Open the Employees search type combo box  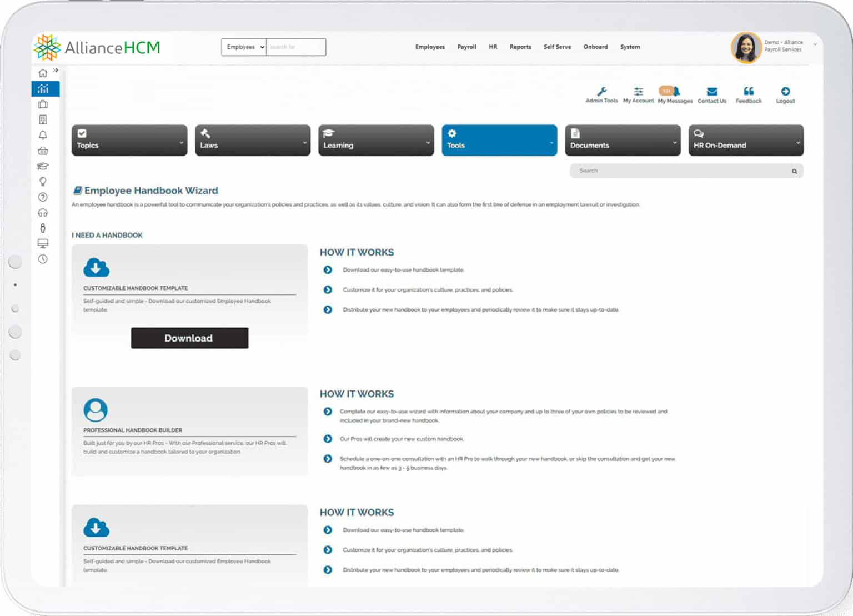click(x=243, y=47)
